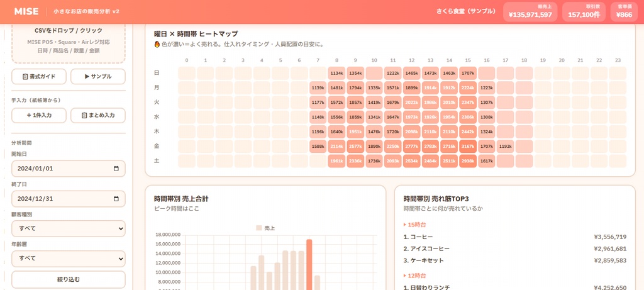The width and height of the screenshot is (644, 290).
Task: Click heatmap cell 2022k on 火 row
Action: 411,103
